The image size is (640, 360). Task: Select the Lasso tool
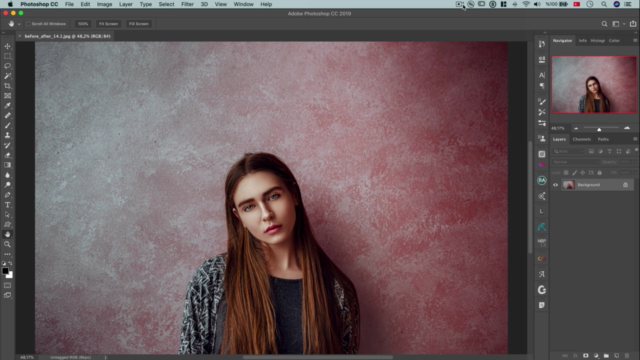pos(7,66)
